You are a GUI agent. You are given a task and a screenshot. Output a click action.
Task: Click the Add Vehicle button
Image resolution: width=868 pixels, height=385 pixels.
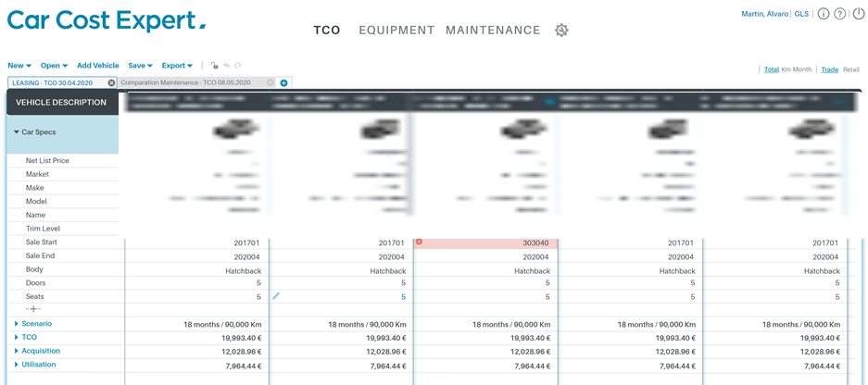(x=97, y=66)
